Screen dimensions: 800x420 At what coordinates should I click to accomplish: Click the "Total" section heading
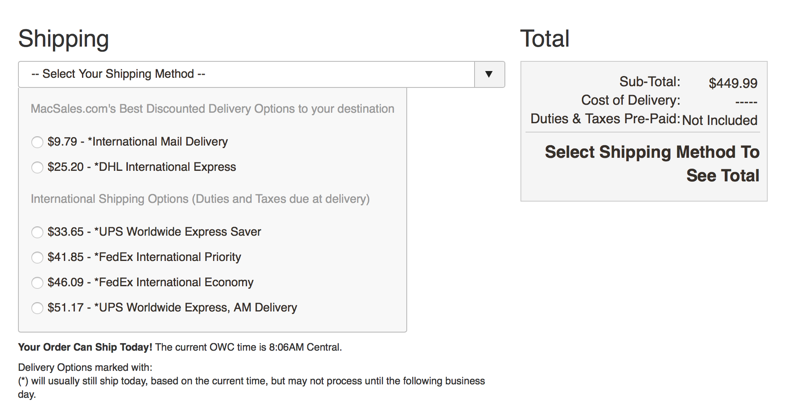pos(545,39)
